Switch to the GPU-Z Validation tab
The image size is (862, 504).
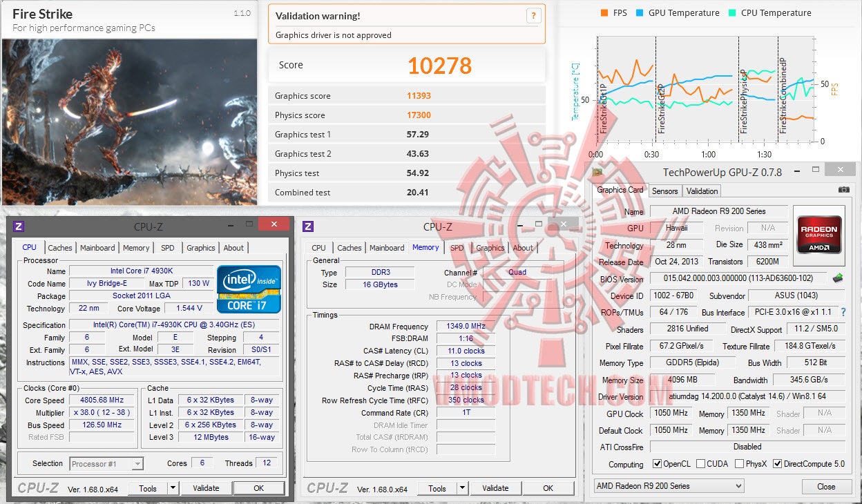(702, 191)
